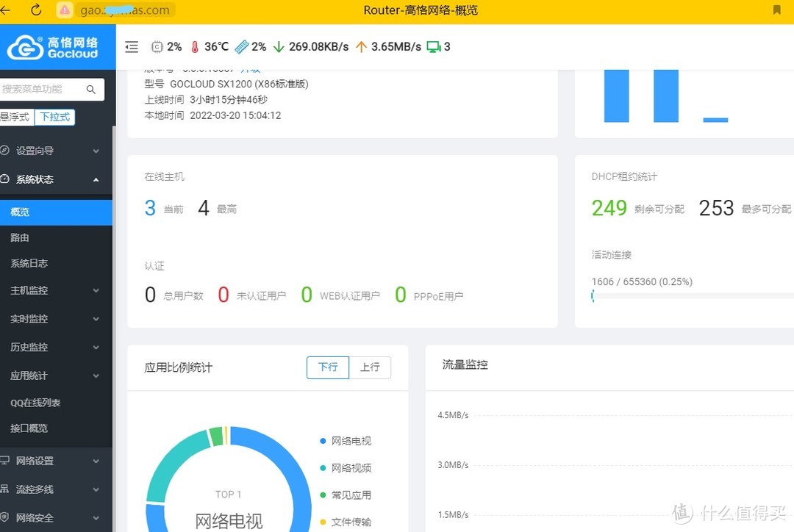Click the search magnifier button

click(x=91, y=89)
